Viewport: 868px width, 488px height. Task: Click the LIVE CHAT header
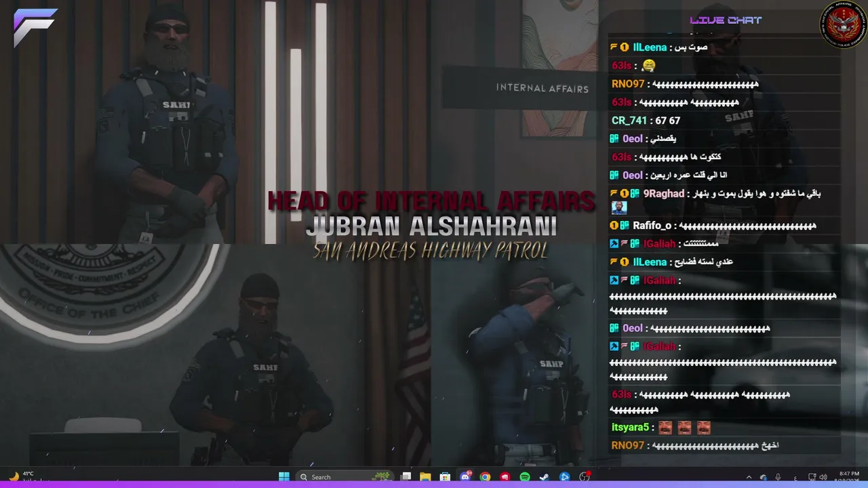click(x=726, y=20)
